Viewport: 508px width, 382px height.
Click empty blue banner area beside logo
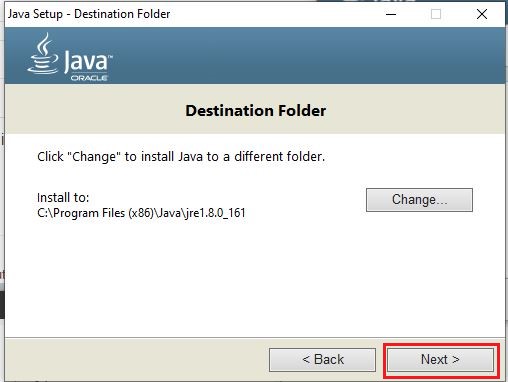[x=300, y=56]
